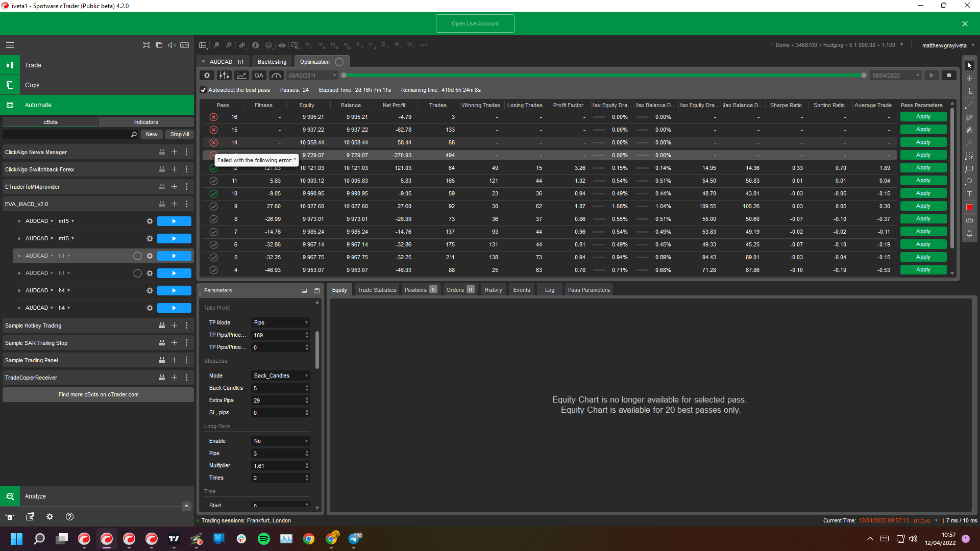Click the zoom in magnifier

[229, 45]
